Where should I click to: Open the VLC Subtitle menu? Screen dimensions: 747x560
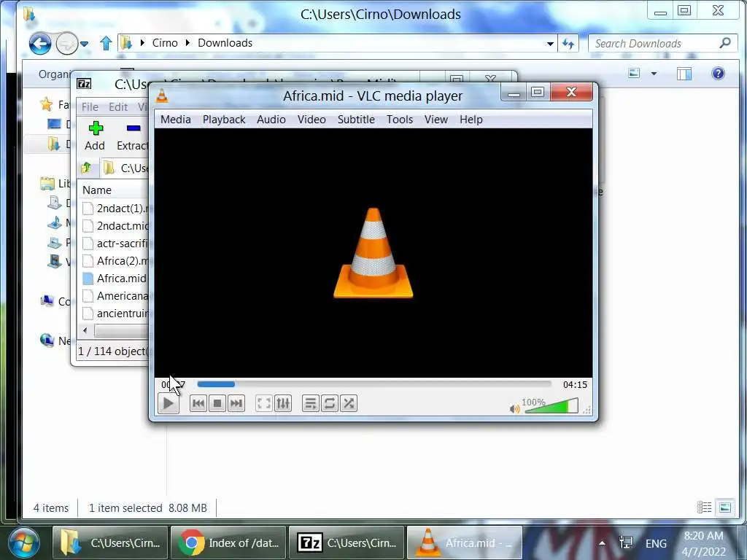point(356,120)
